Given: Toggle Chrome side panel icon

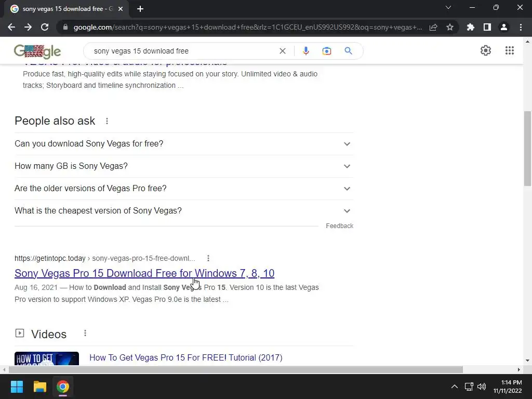Looking at the screenshot, I should (x=487, y=27).
